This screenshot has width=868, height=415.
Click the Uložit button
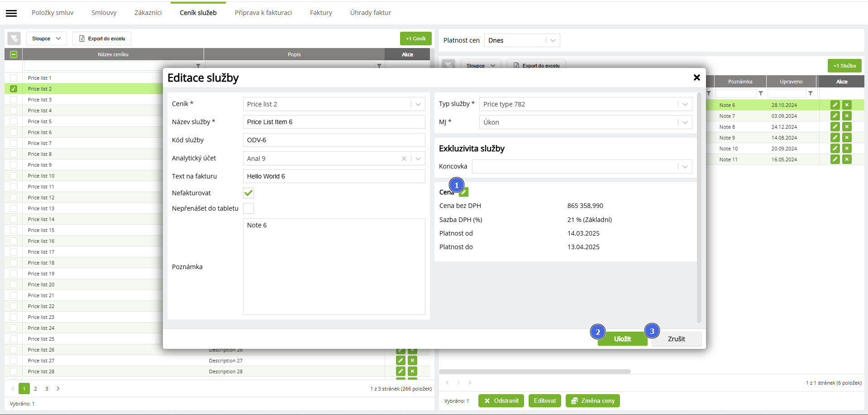pyautogui.click(x=623, y=339)
